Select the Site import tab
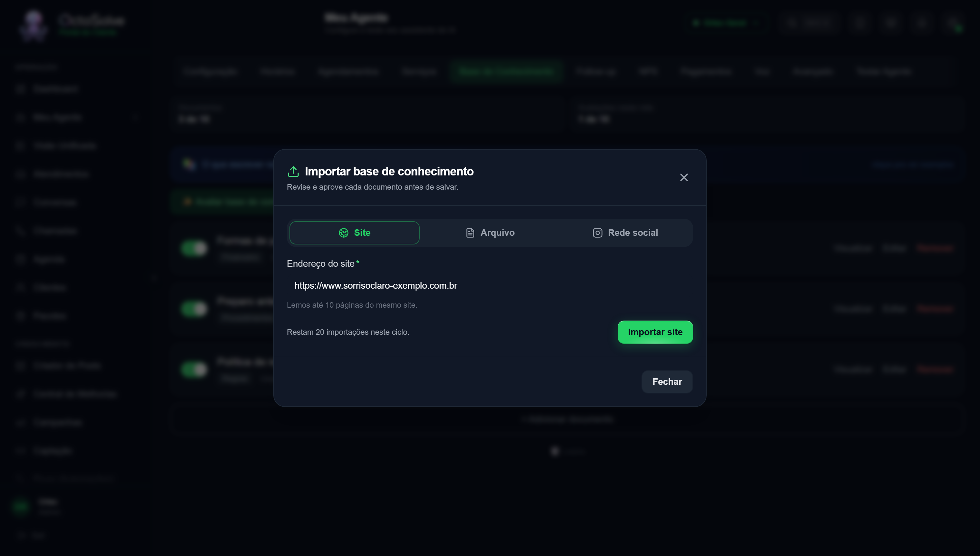Screen dimensions: 980x556 (354, 233)
